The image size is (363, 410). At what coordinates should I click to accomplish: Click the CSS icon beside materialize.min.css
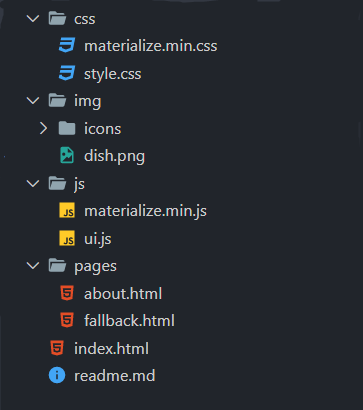coord(67,45)
